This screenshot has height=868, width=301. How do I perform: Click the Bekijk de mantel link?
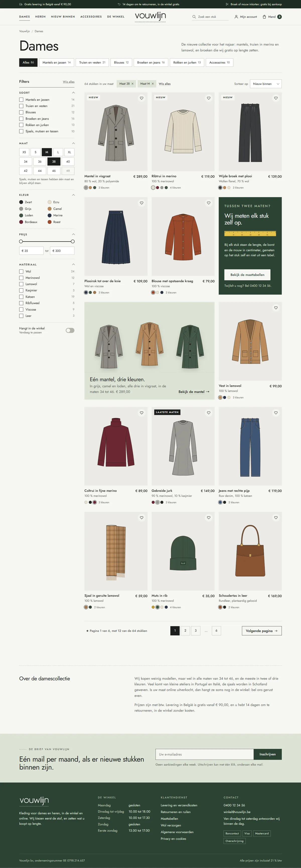[194, 391]
